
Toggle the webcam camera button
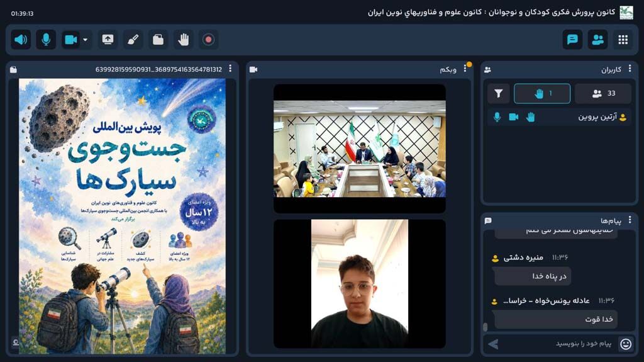[x=71, y=40]
